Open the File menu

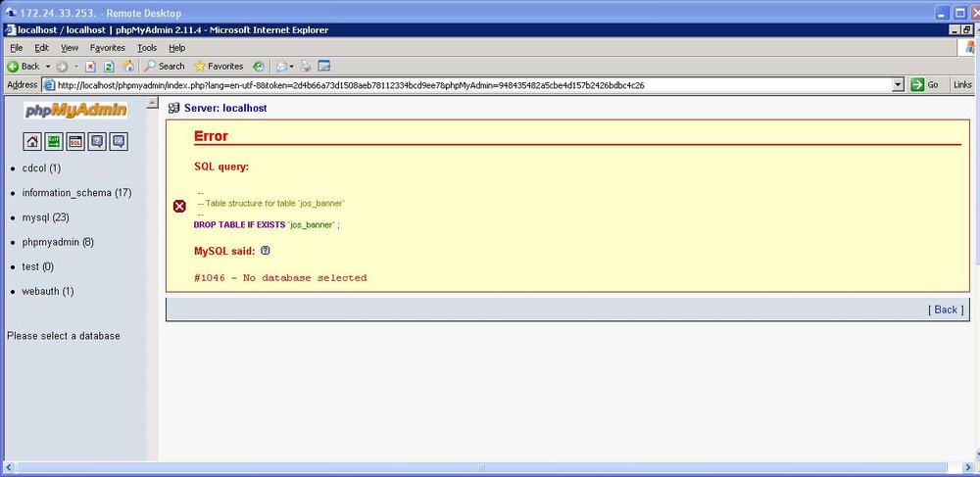pyautogui.click(x=17, y=48)
